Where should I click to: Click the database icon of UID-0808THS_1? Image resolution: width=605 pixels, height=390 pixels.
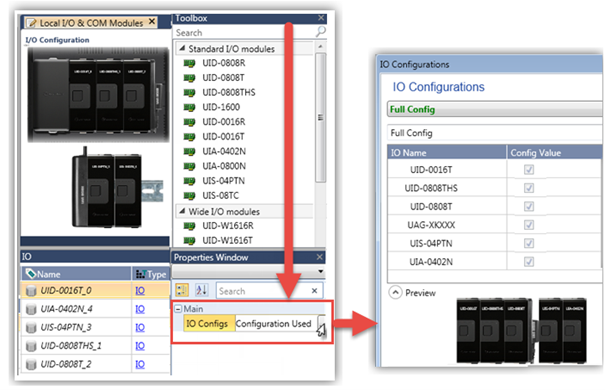coord(31,346)
